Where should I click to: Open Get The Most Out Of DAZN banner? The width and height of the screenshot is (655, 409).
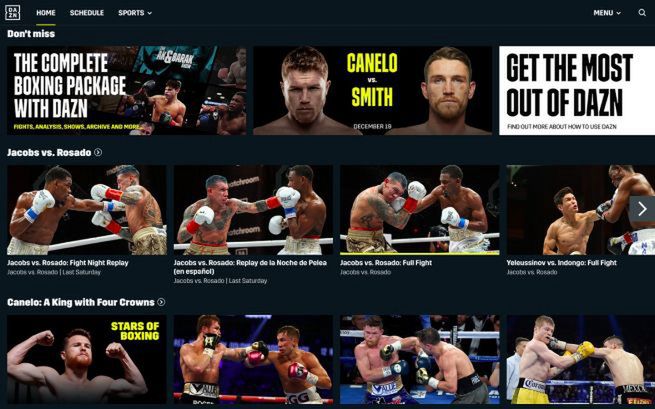click(577, 90)
